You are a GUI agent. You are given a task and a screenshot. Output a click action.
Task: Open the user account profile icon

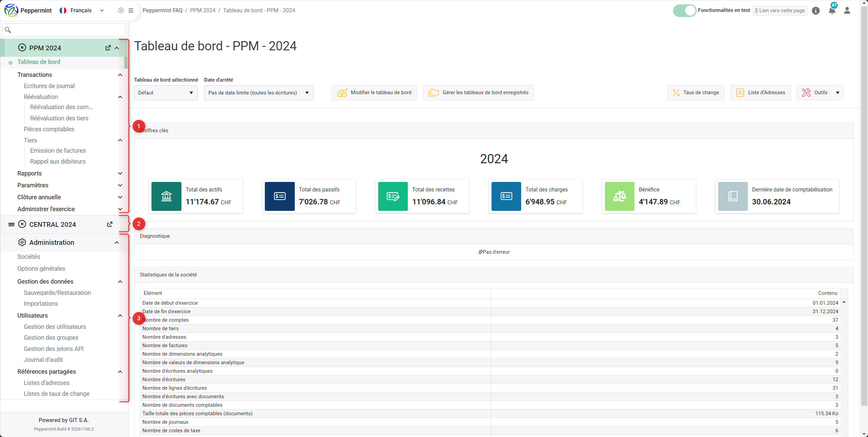847,11
